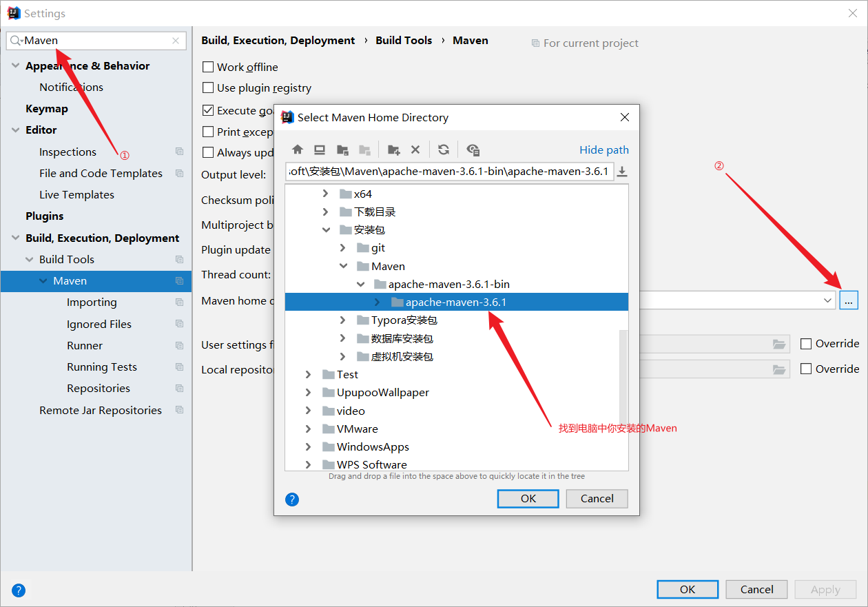Expand the x64 folder
868x607 pixels.
tap(326, 194)
